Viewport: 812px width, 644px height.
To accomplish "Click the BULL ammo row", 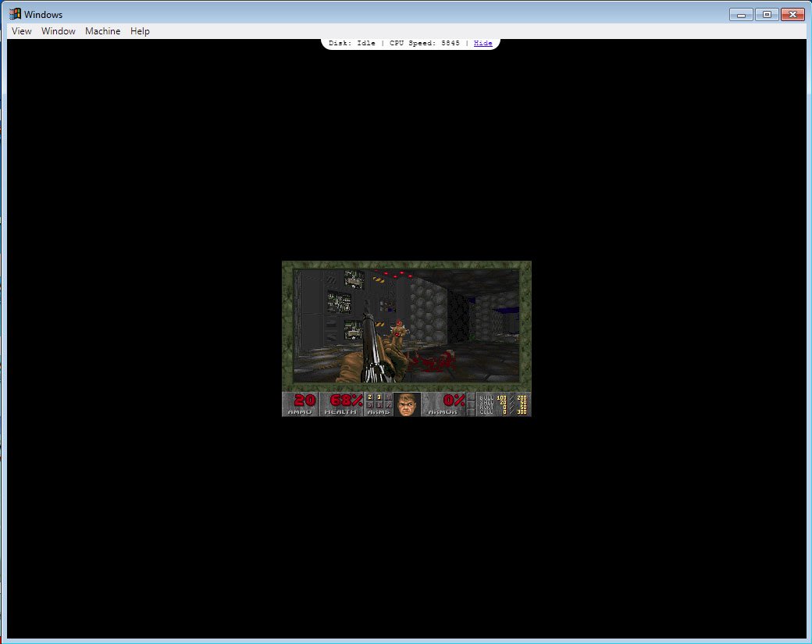I will (x=503, y=397).
